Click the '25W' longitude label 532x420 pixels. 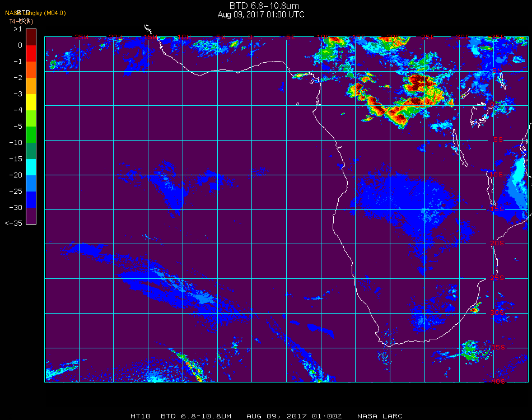click(x=81, y=37)
